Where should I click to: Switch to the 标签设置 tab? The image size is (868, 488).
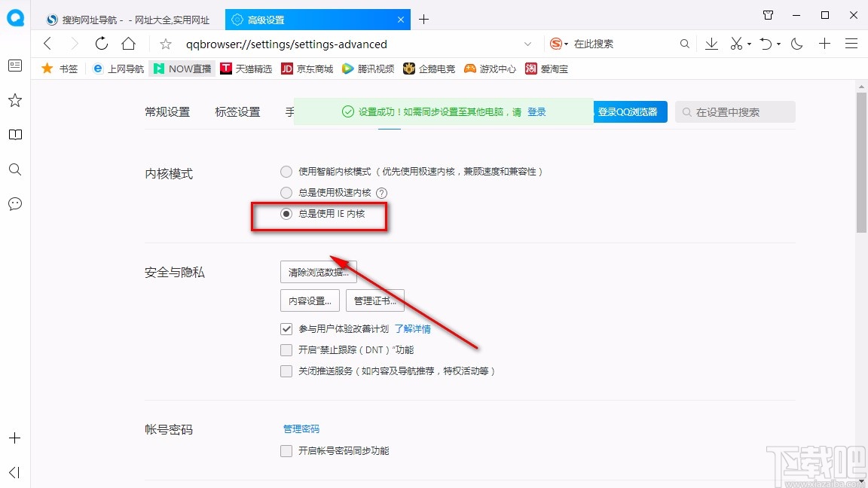237,110
